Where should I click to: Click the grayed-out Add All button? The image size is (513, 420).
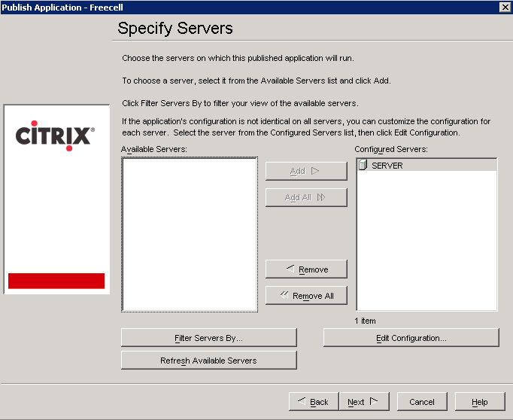click(306, 197)
